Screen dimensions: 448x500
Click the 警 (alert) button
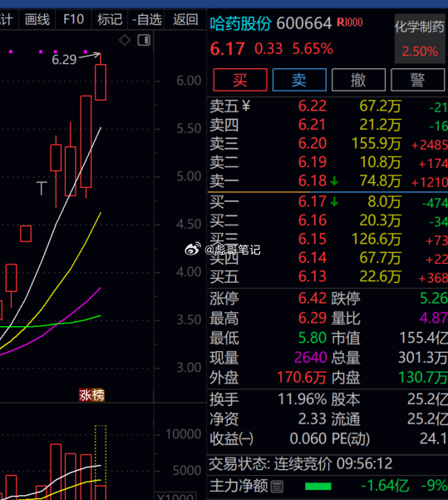click(x=417, y=80)
